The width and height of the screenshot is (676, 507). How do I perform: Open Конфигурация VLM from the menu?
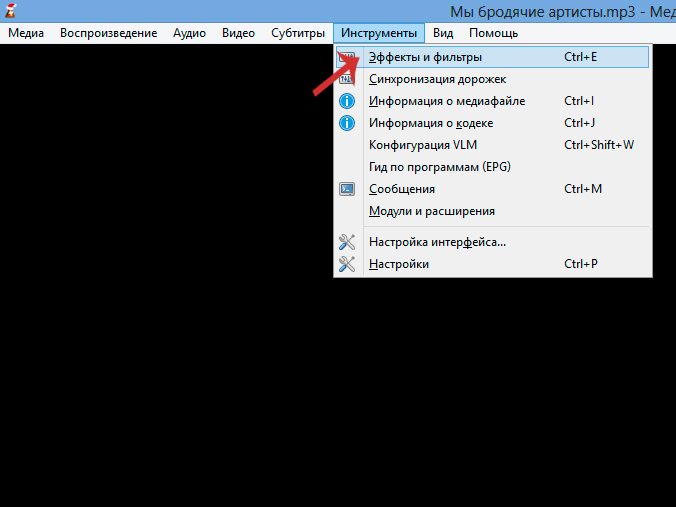pos(423,145)
